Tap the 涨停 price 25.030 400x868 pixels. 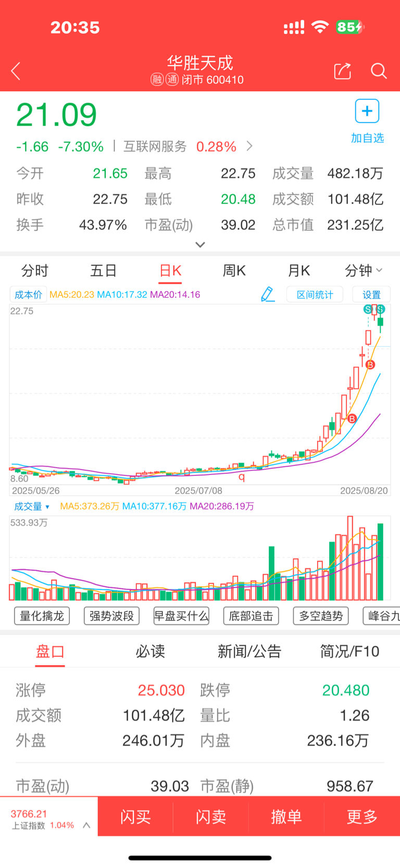161,690
